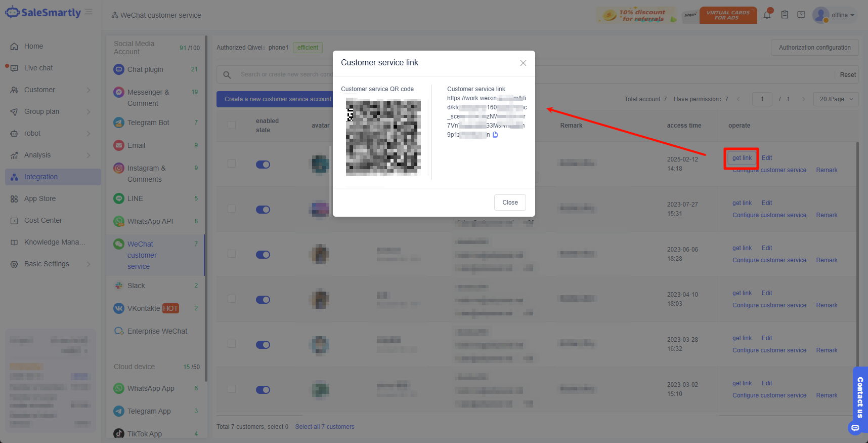Image resolution: width=868 pixels, height=443 pixels.
Task: Open Knowledge Management in the sidebar
Action: [53, 242]
